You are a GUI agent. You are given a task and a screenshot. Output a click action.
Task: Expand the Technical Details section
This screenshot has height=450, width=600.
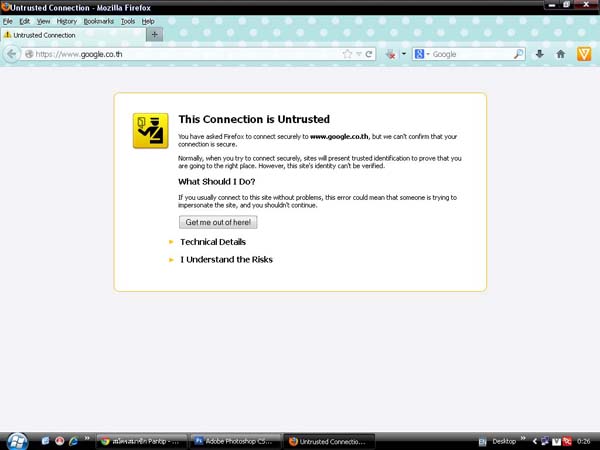[212, 242]
